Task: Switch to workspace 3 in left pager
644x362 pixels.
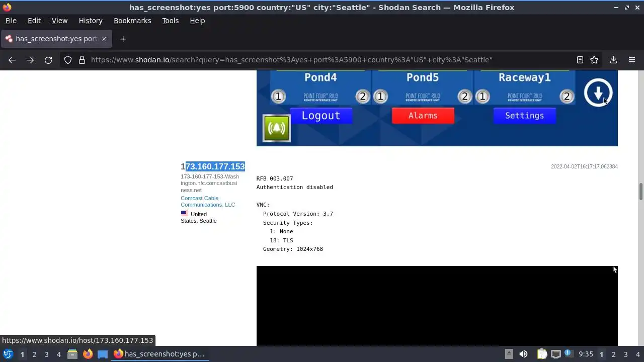Action: (x=46, y=354)
